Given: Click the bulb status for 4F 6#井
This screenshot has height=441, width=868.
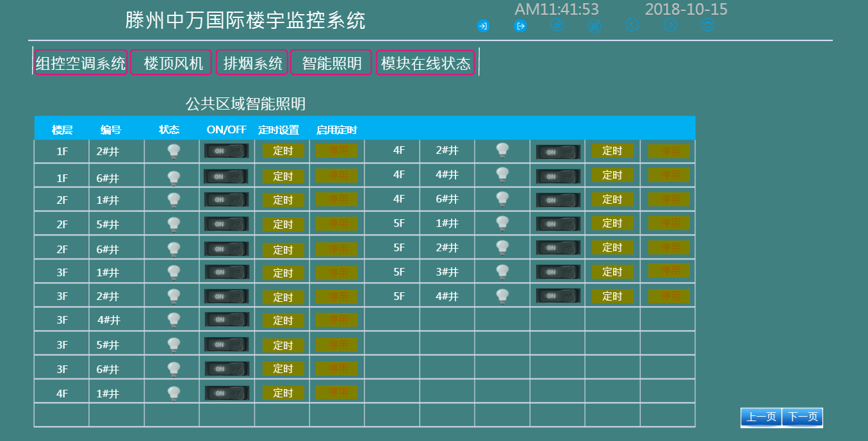Looking at the screenshot, I should pyautogui.click(x=503, y=199).
